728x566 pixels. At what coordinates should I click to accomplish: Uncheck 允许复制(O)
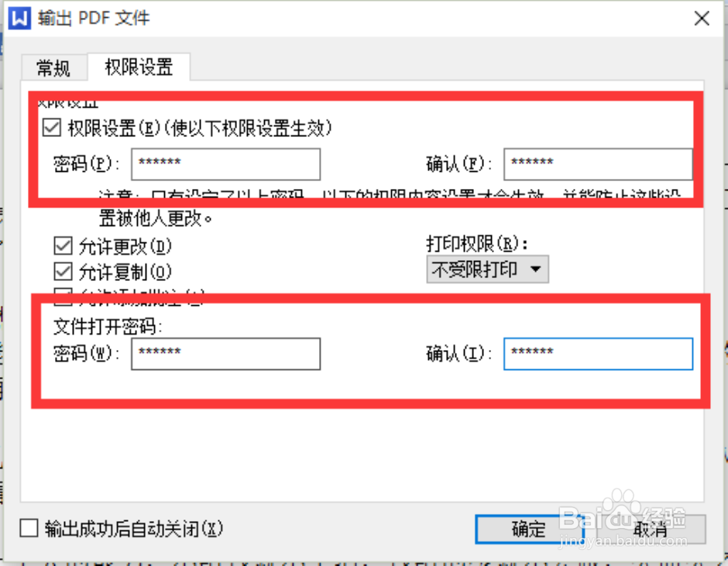coord(64,272)
